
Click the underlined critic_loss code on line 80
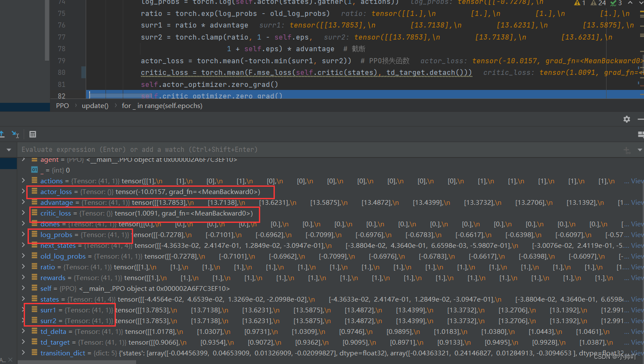click(x=306, y=72)
